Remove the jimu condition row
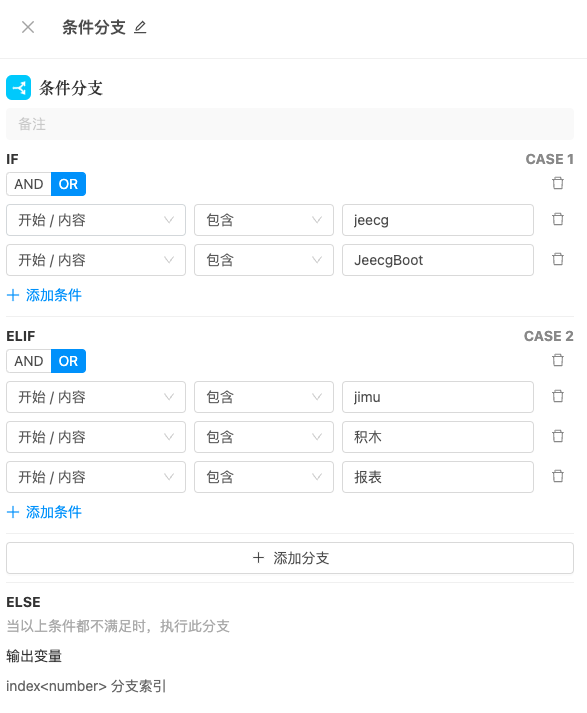Image resolution: width=587 pixels, height=713 pixels. point(557,396)
